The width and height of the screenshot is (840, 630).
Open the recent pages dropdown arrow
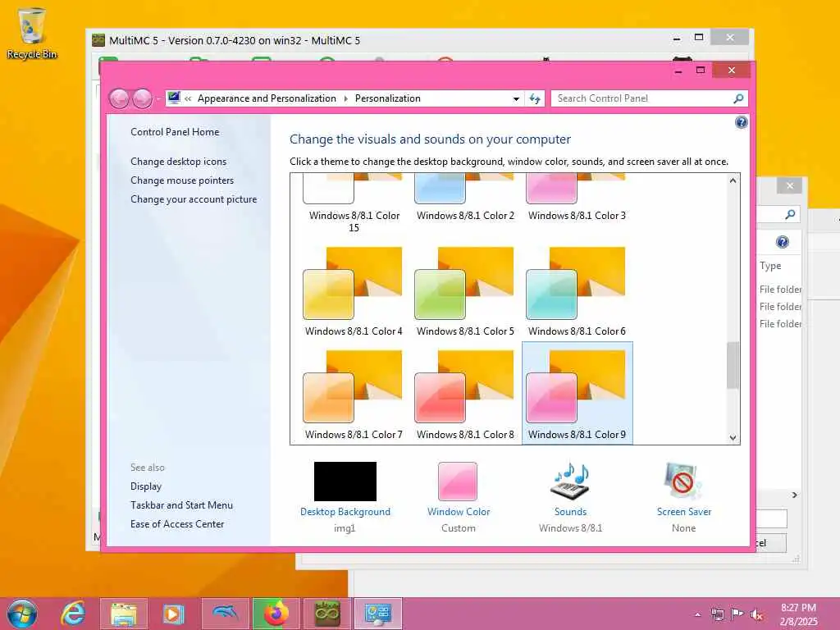tap(158, 98)
